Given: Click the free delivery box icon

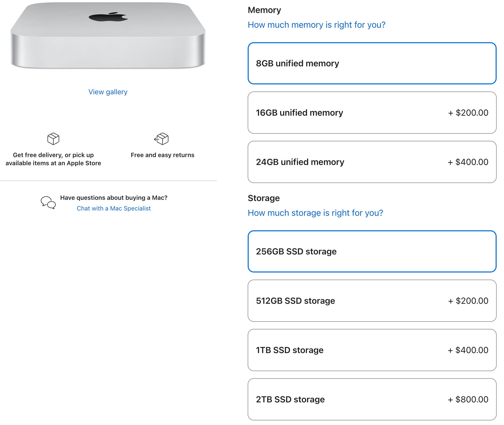Looking at the screenshot, I should (53, 139).
